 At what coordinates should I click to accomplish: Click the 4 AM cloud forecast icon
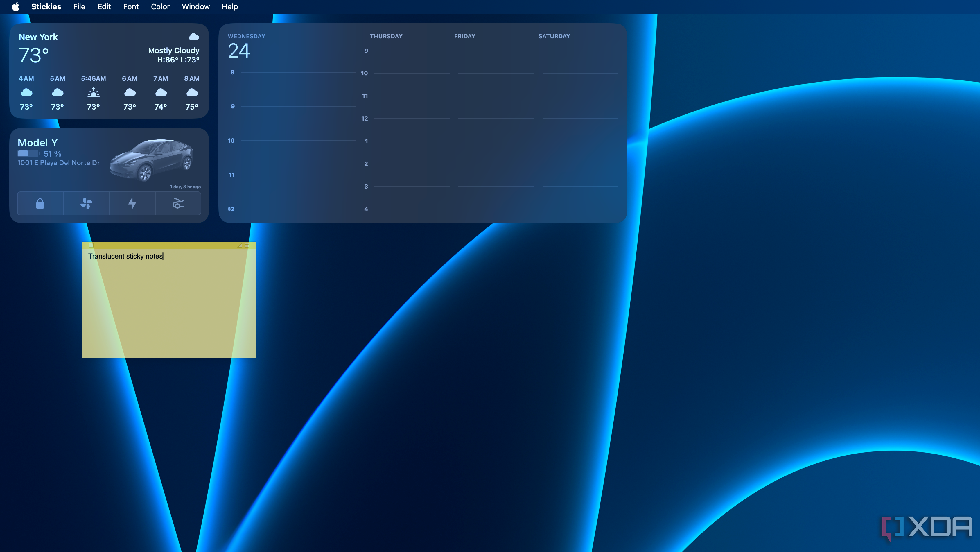click(26, 92)
